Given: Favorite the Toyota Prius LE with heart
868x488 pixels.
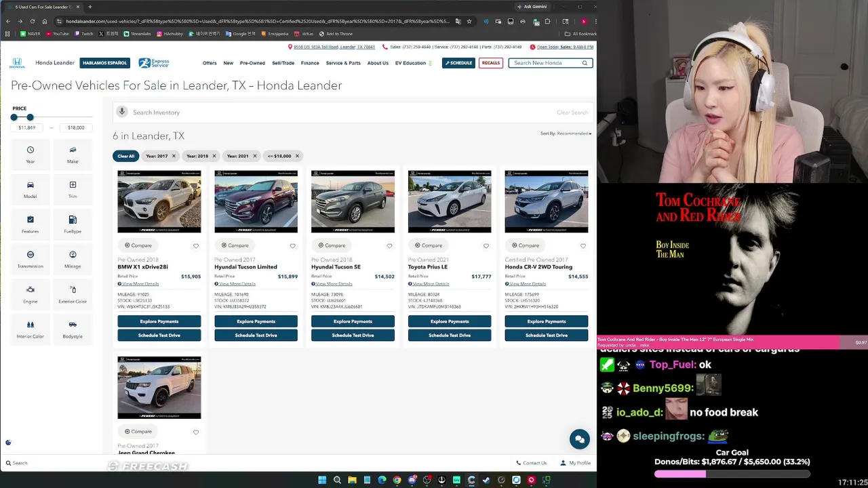Looking at the screenshot, I should click(x=486, y=245).
